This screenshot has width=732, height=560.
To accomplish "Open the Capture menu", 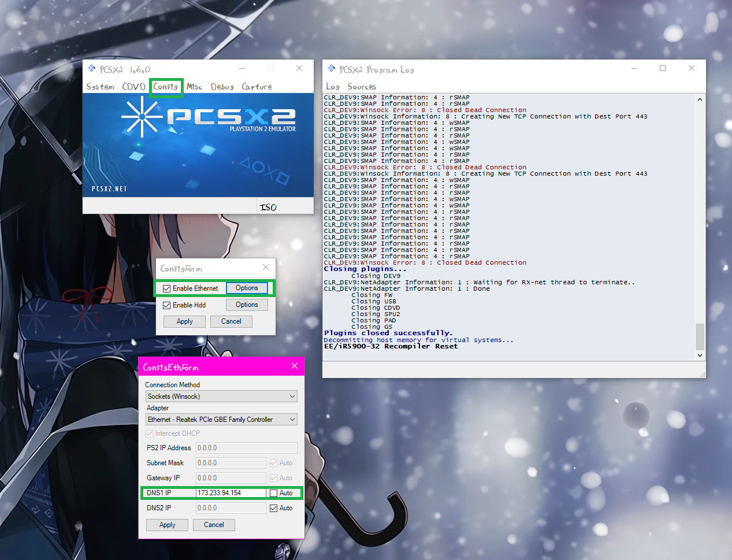I will [x=257, y=87].
